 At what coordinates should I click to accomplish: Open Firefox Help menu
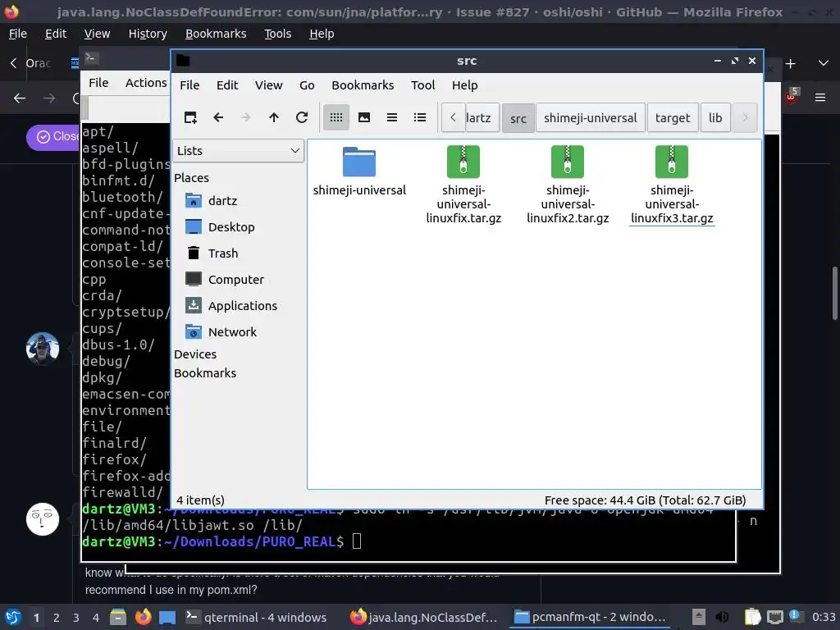[x=322, y=34]
